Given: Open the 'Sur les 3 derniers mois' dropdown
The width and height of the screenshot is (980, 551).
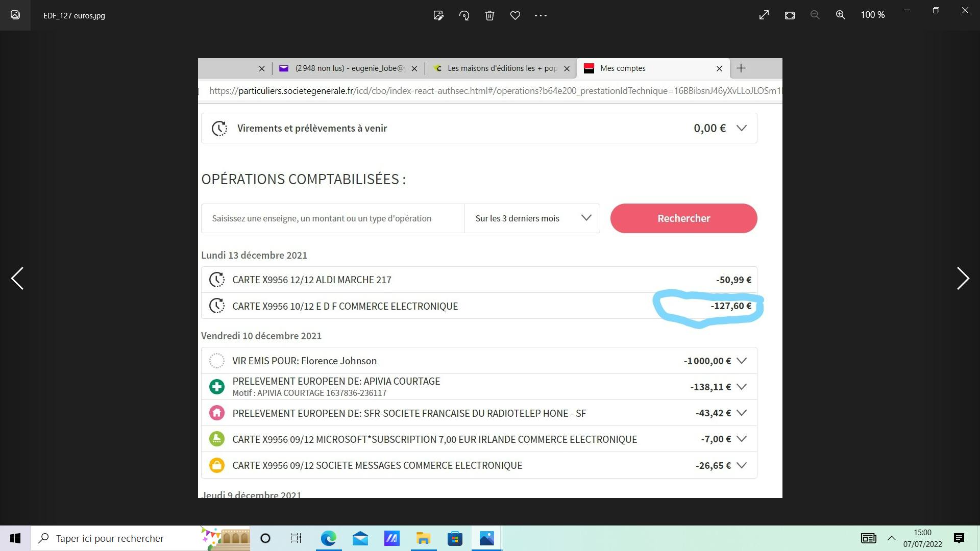Looking at the screenshot, I should [x=532, y=218].
